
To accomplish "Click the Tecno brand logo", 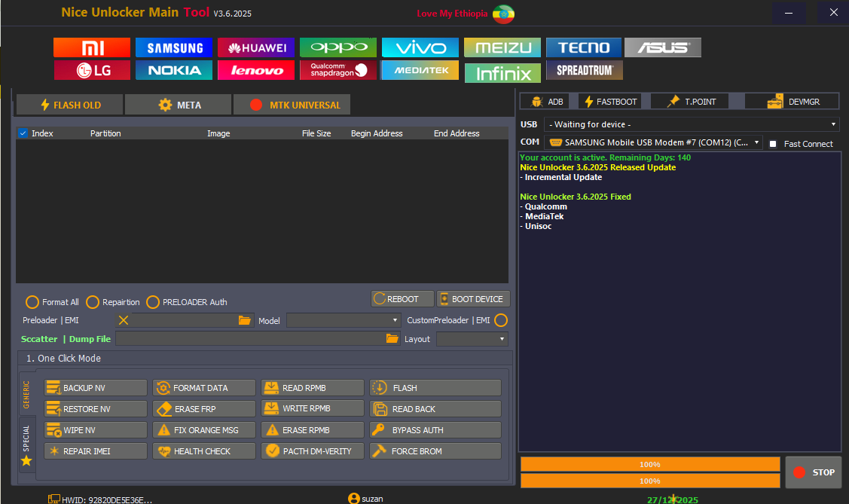I will point(584,47).
